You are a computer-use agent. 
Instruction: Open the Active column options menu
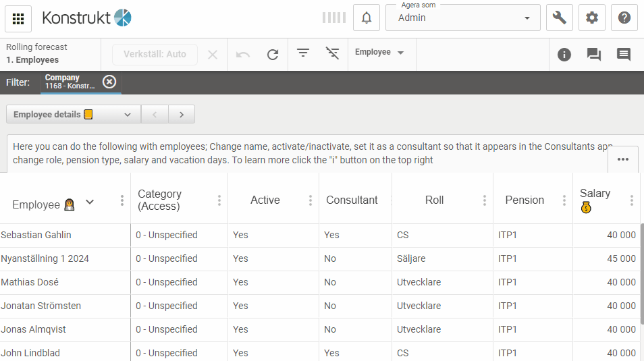tap(311, 200)
